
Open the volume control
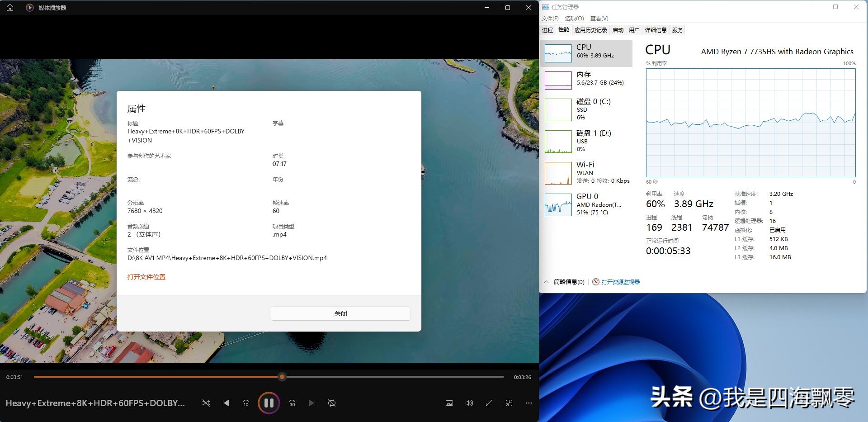click(x=469, y=403)
